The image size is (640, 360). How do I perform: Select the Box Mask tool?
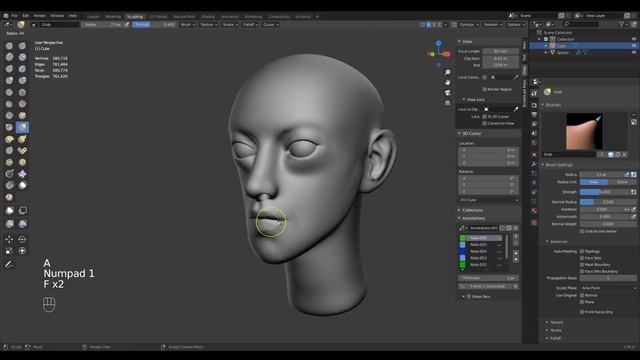pos(9,211)
